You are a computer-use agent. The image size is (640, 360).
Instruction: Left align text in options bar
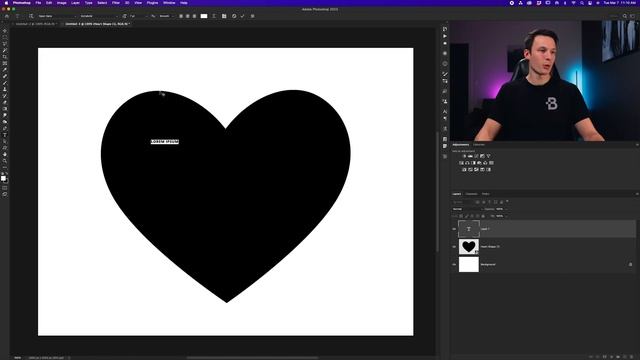point(181,16)
